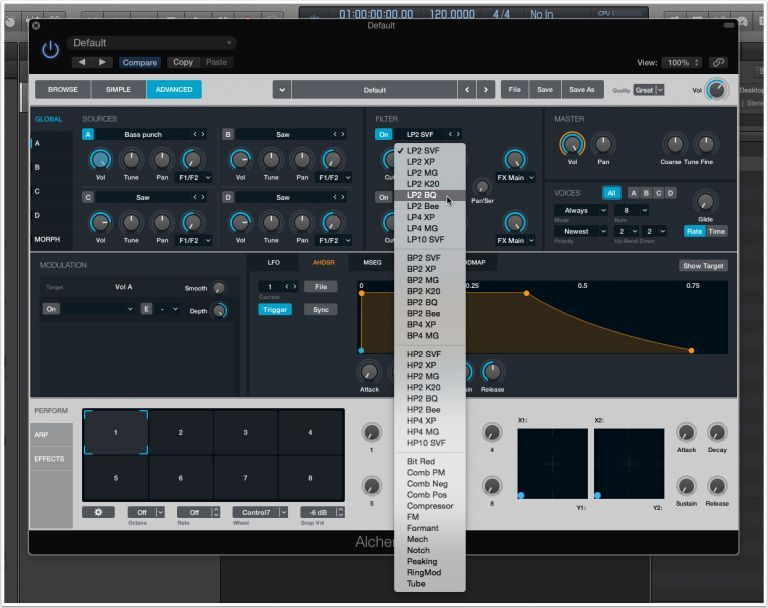Adjust Source B Tune knob
768x608 pixels.
[x=271, y=160]
